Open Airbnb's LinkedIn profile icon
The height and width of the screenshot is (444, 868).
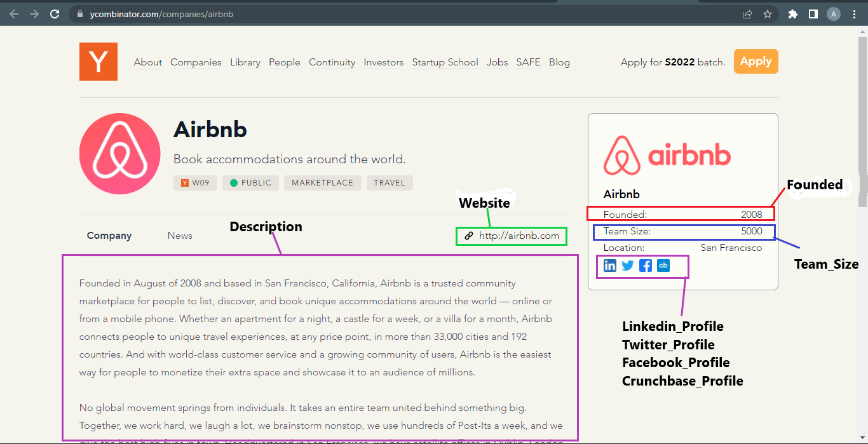coord(610,266)
